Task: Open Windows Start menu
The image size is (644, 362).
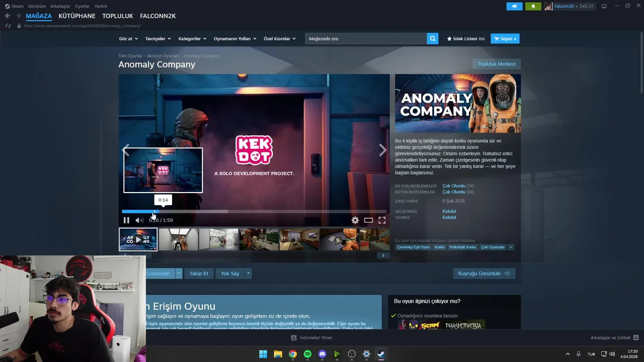Action: [263, 354]
